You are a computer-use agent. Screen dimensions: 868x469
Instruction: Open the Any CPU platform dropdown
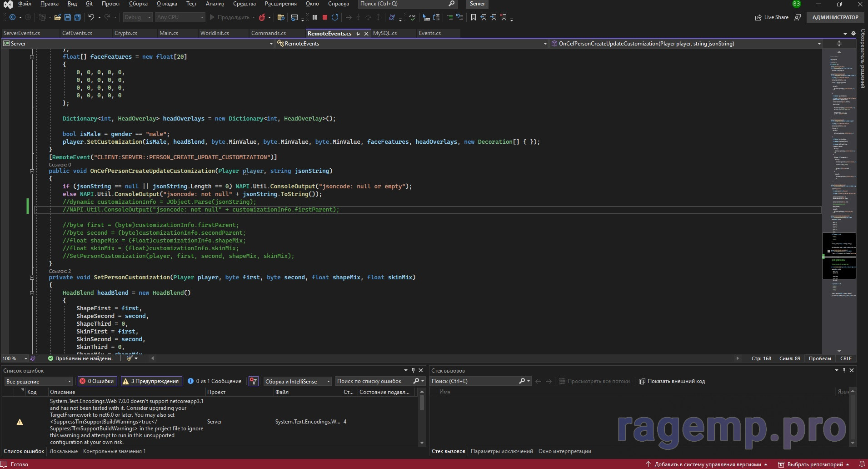(x=180, y=17)
